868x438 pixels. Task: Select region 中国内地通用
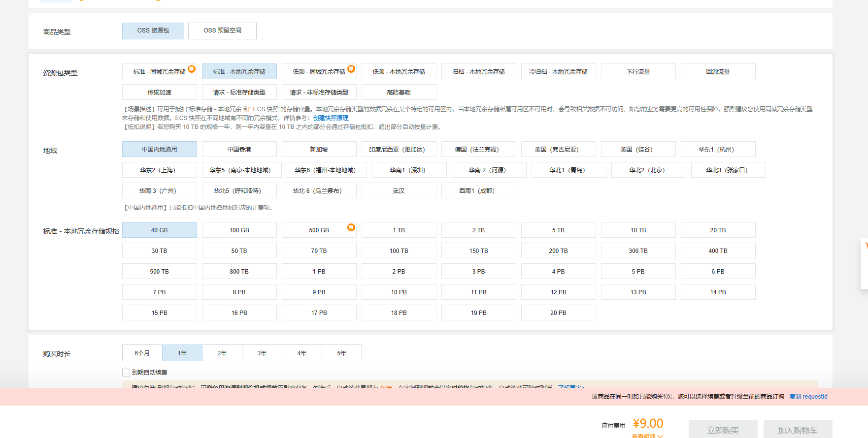(x=160, y=150)
